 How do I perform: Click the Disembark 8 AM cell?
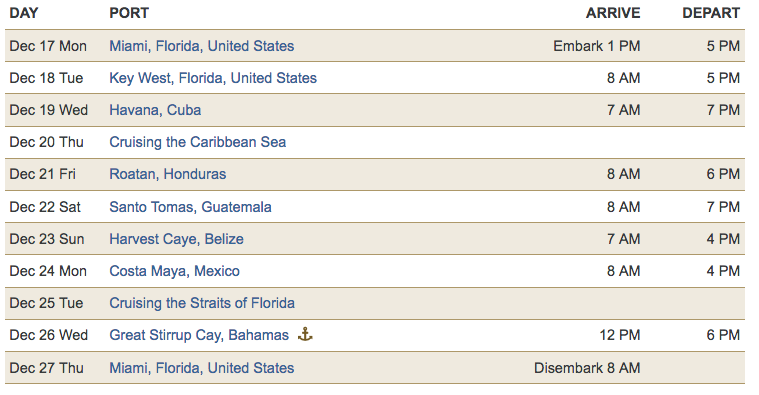587,368
